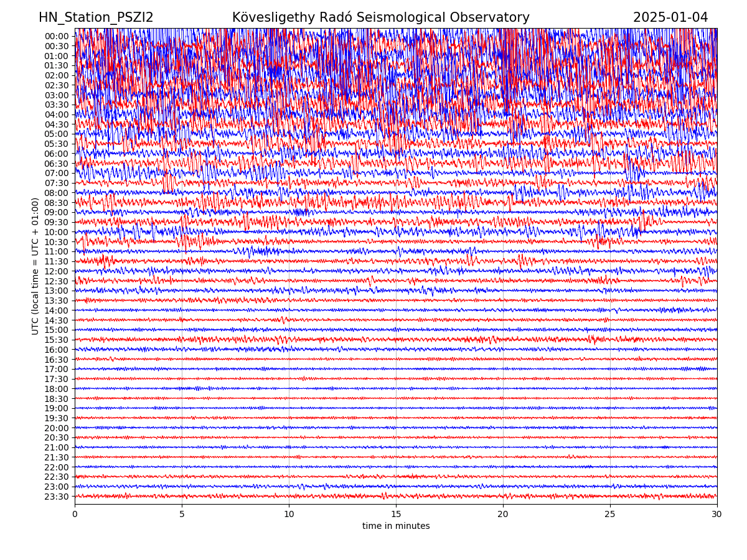The width and height of the screenshot is (747, 560).
Task: Click the 25 minute x-axis tick
Action: coord(610,514)
